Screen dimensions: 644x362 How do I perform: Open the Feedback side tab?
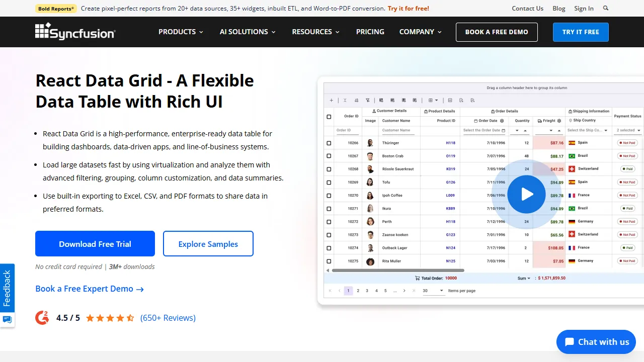click(7, 288)
